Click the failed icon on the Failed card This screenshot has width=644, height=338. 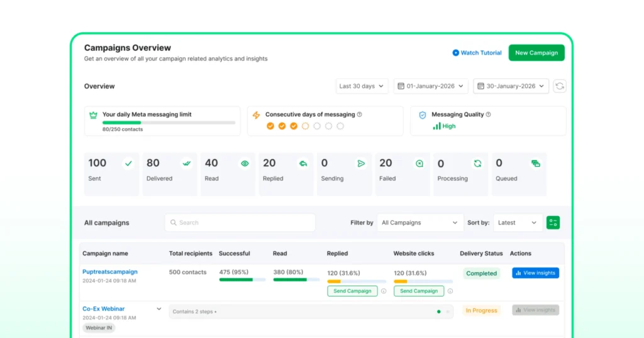point(419,163)
